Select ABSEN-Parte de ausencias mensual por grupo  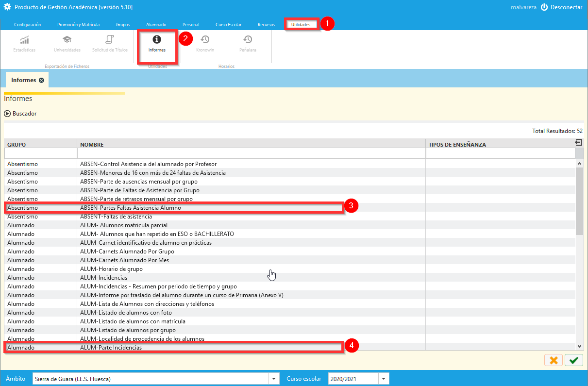pos(289,182)
